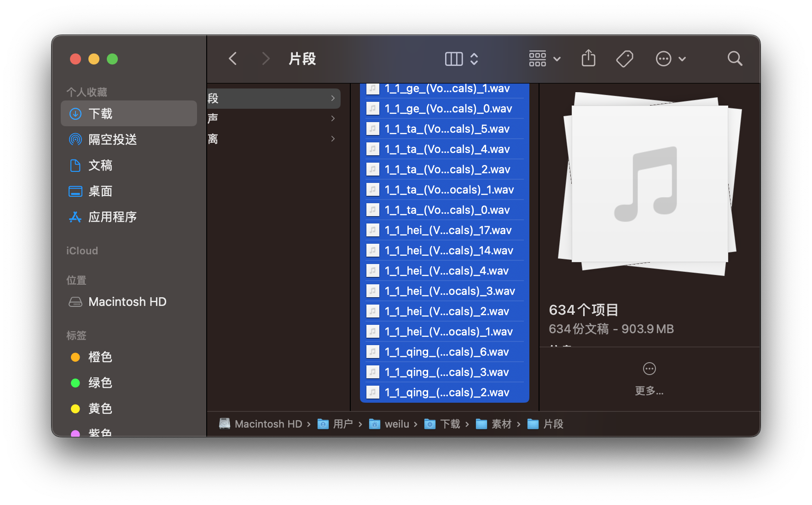This screenshot has width=812, height=505.
Task: Click audio icon of 1_1_qing_(...cals)_6.wav
Action: [x=372, y=352]
